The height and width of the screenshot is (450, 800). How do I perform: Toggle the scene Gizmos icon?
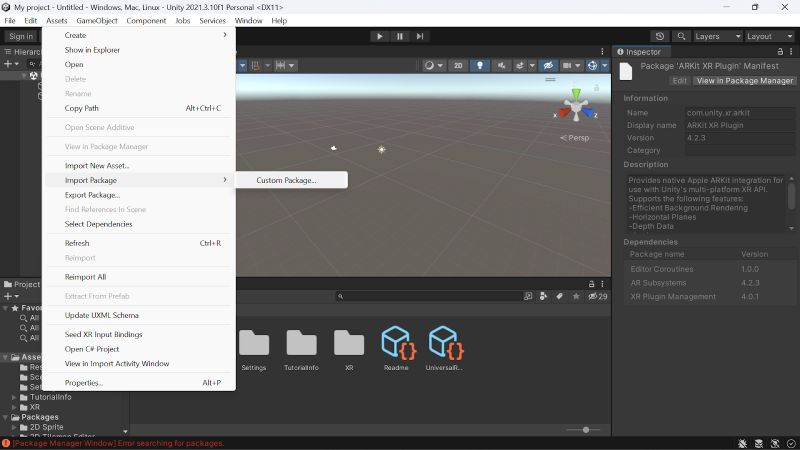tap(592, 65)
